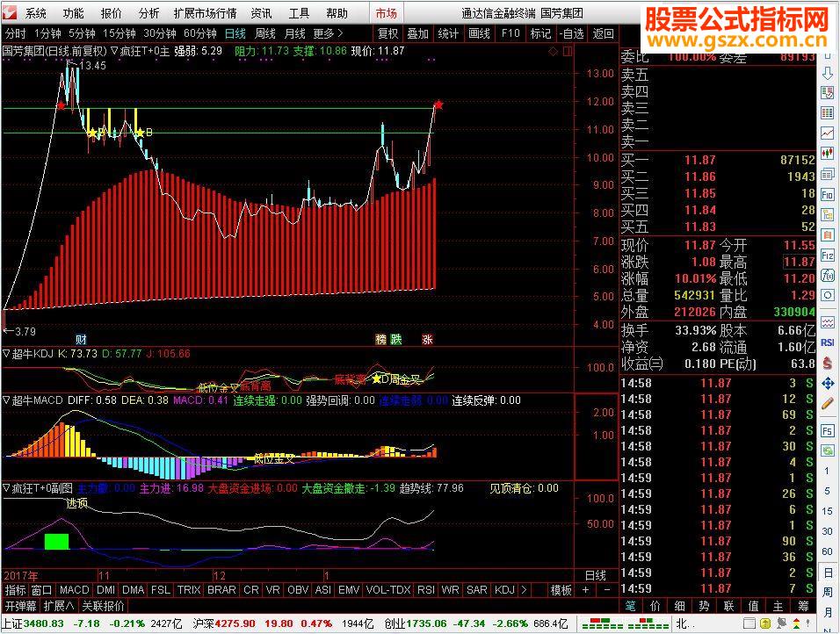Click the list window status bar icon
This screenshot has width=840, height=634.
tap(749, 623)
